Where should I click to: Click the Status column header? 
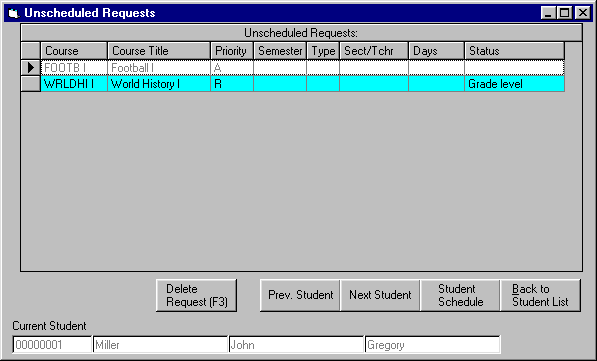[x=514, y=51]
